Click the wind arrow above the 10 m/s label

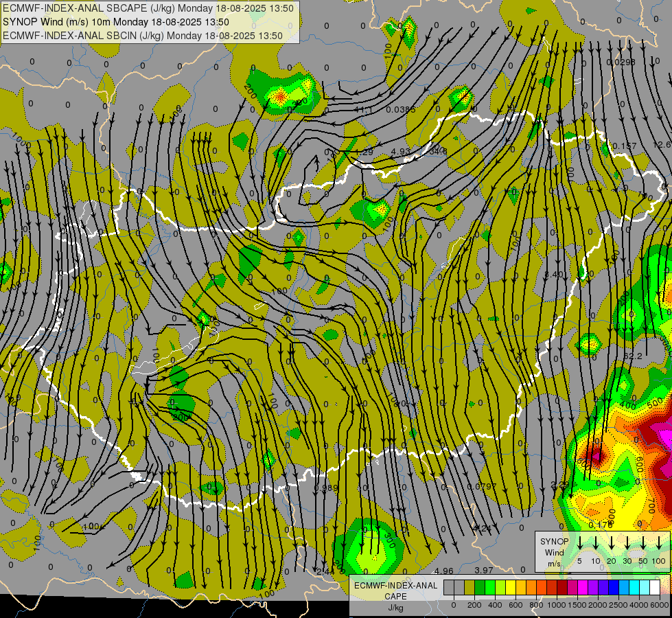(x=596, y=542)
